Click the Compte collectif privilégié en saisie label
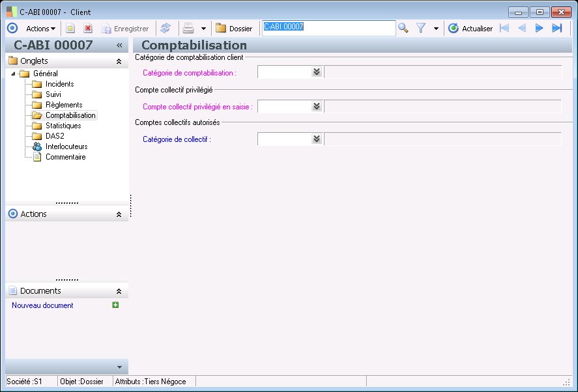 (x=197, y=107)
